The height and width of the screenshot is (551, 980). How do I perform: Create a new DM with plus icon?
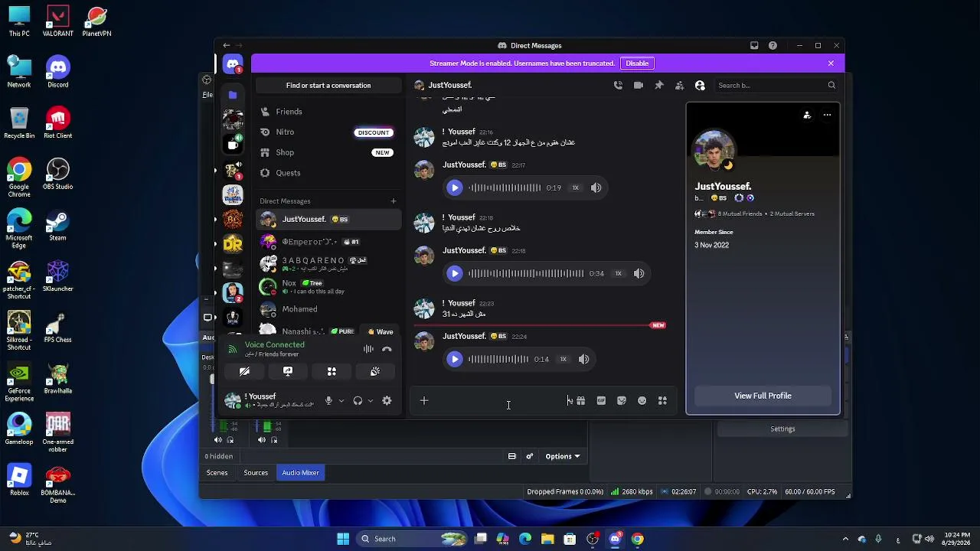[394, 201]
